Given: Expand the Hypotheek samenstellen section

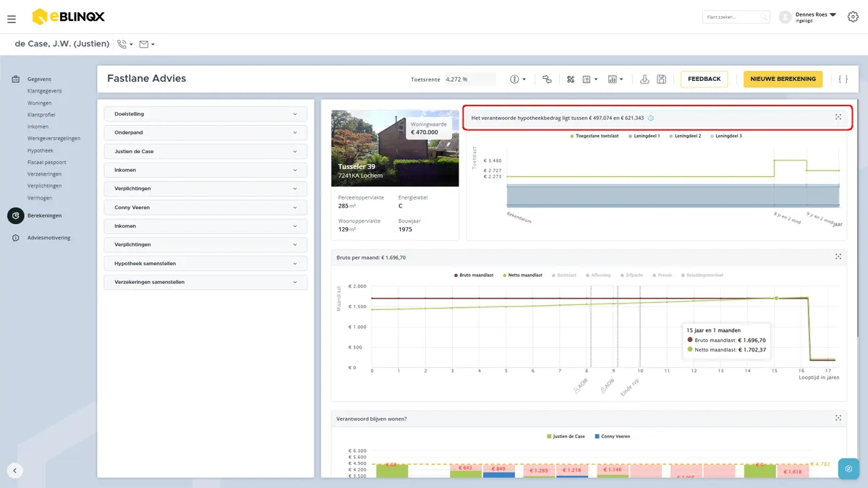Looking at the screenshot, I should pyautogui.click(x=205, y=264).
